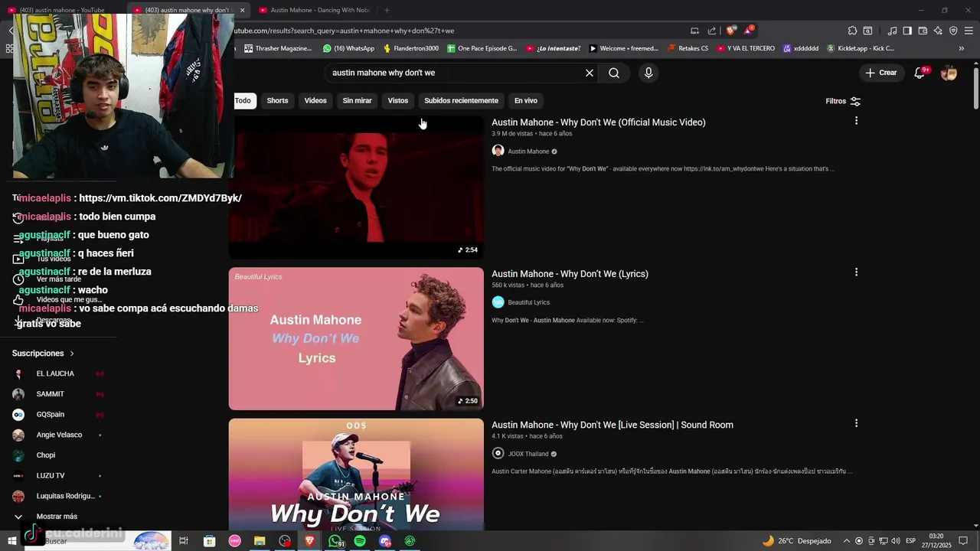The height and width of the screenshot is (551, 980).
Task: Select Subidos recientemente filter chip
Action: [x=461, y=101]
